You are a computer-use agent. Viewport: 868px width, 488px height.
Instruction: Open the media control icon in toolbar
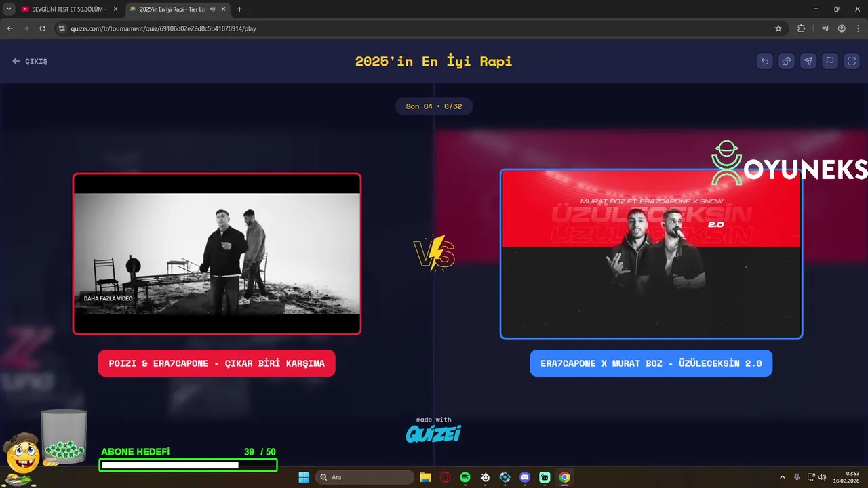tap(825, 28)
